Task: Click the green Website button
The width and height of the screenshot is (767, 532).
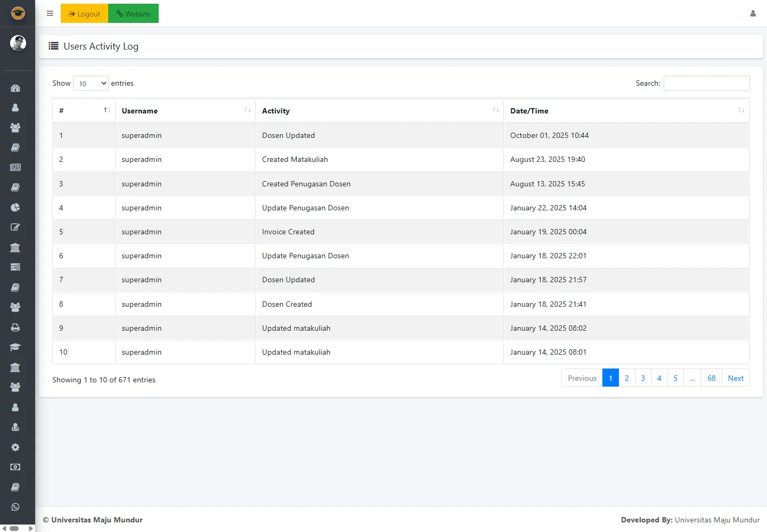Action: [x=133, y=14]
